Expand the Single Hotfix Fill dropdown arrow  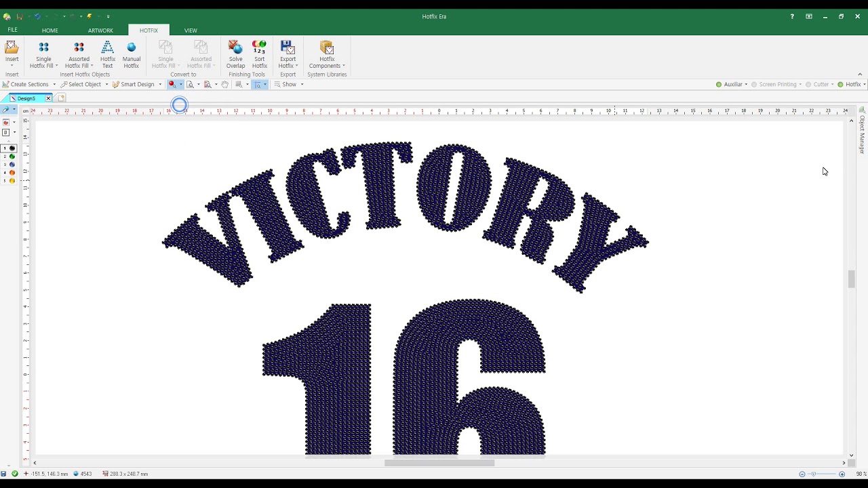(56, 66)
